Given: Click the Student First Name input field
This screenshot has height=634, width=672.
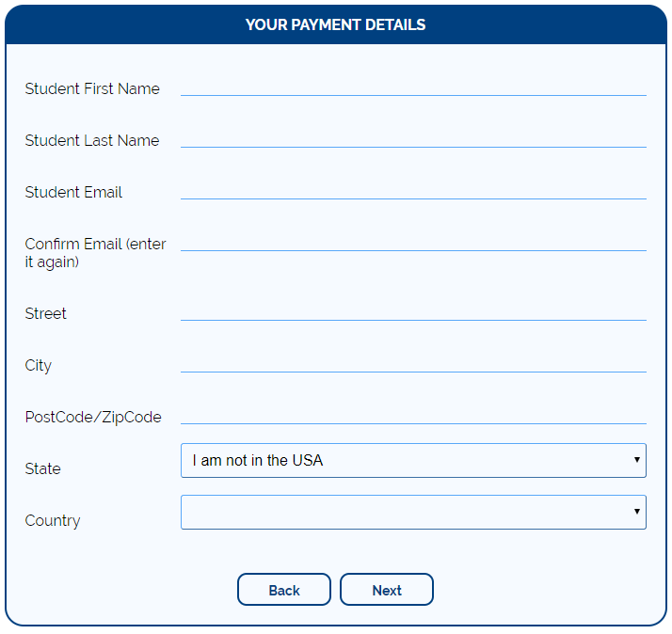Looking at the screenshot, I should tap(413, 85).
